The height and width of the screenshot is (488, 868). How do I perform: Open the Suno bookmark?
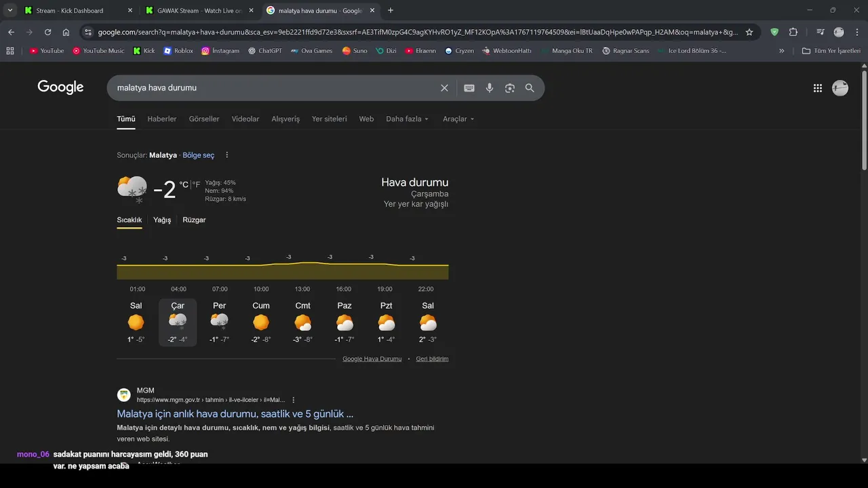[x=355, y=51]
